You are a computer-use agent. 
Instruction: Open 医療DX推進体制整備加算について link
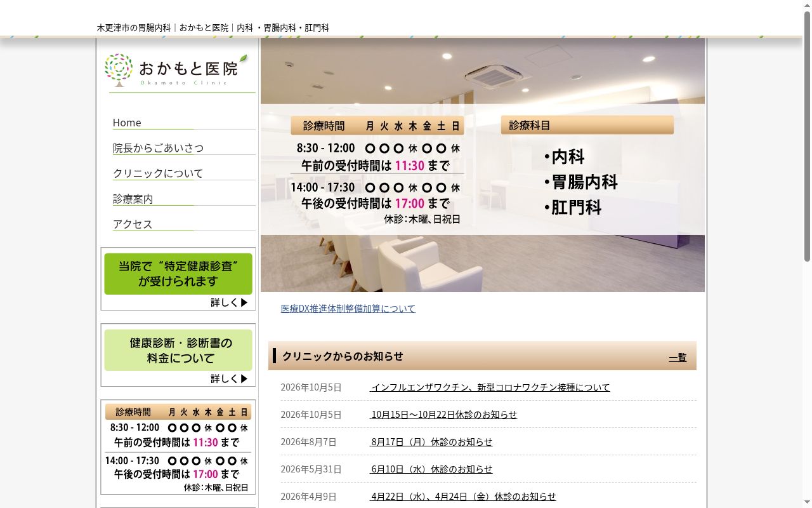click(x=348, y=309)
